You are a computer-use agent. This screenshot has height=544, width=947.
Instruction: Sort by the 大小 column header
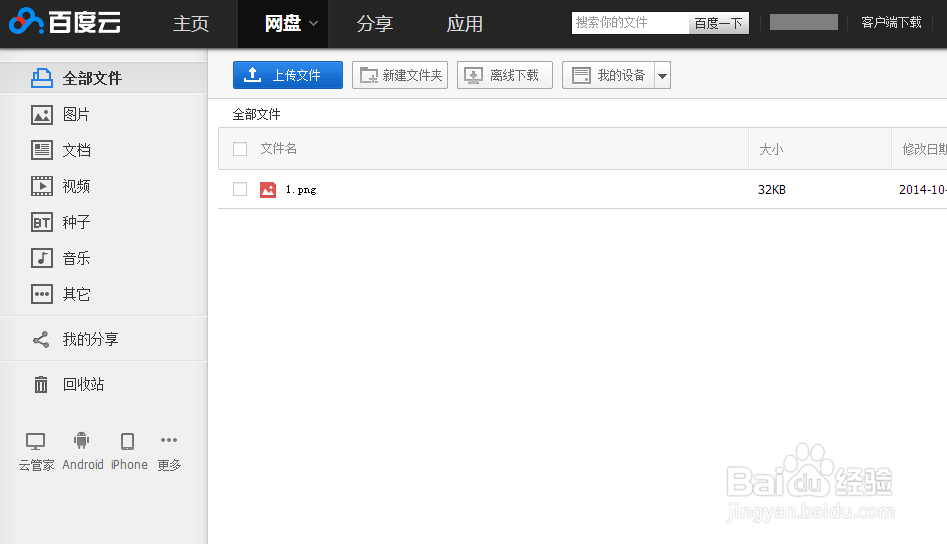771,149
